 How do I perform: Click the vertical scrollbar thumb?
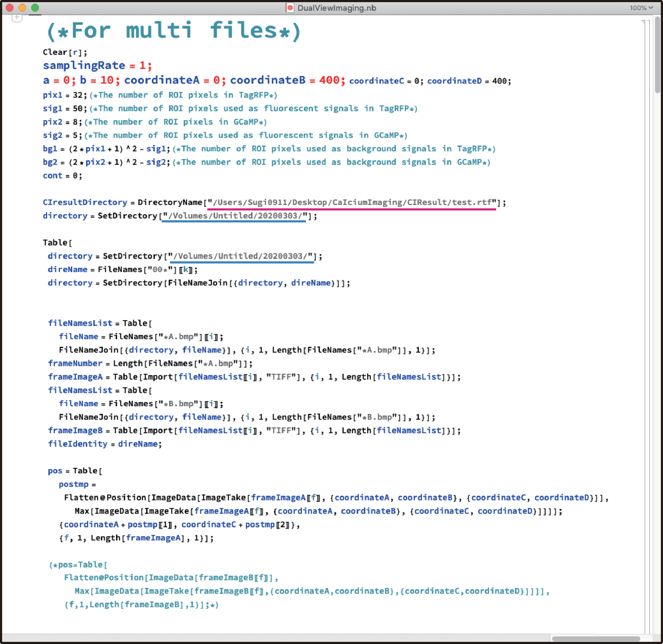point(657,54)
